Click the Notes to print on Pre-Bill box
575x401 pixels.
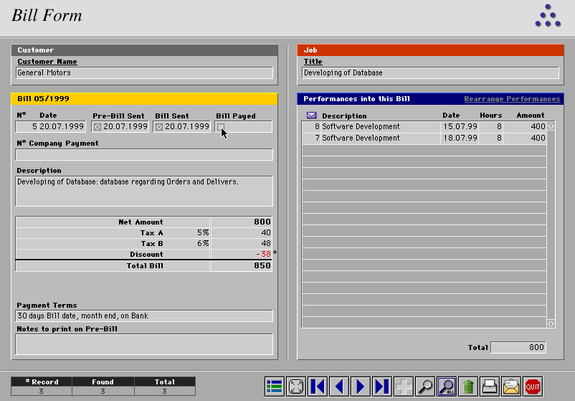coord(144,344)
